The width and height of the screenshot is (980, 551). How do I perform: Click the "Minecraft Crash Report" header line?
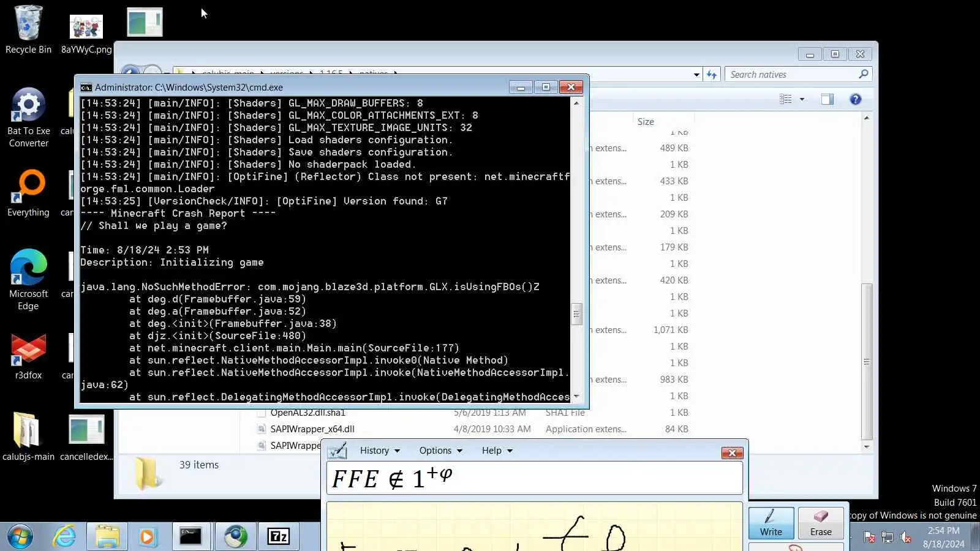[x=178, y=213]
